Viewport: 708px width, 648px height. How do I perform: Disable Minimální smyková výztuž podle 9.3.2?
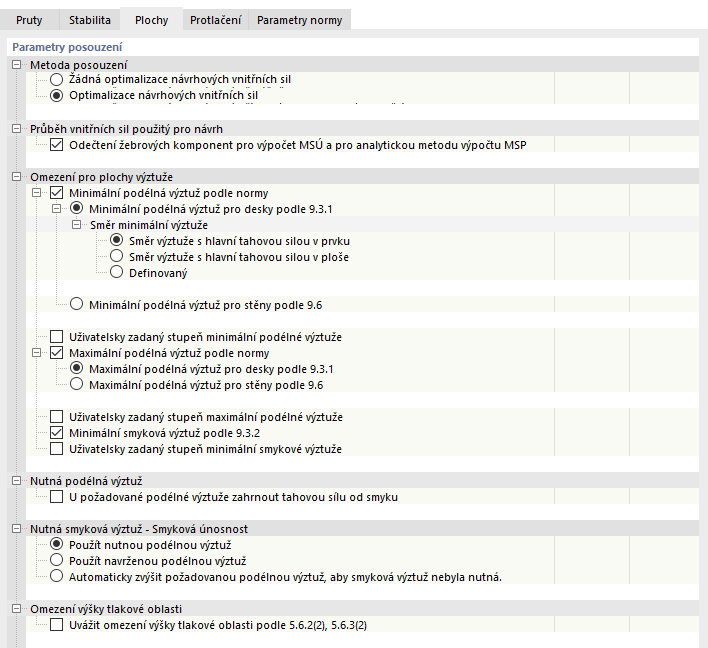point(57,433)
